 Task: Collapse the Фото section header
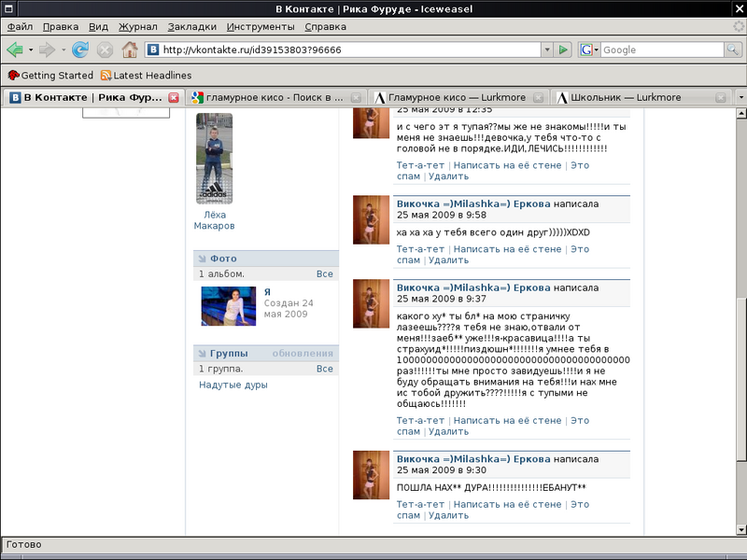tap(266, 259)
